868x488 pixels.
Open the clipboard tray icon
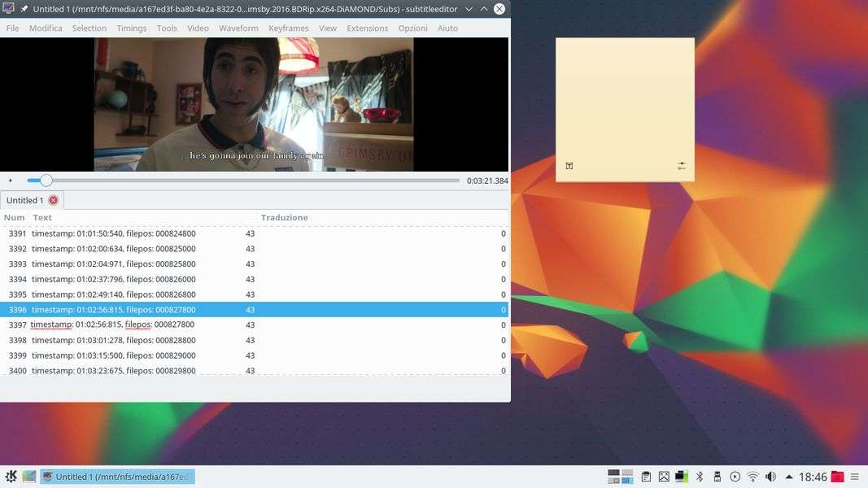(x=646, y=477)
